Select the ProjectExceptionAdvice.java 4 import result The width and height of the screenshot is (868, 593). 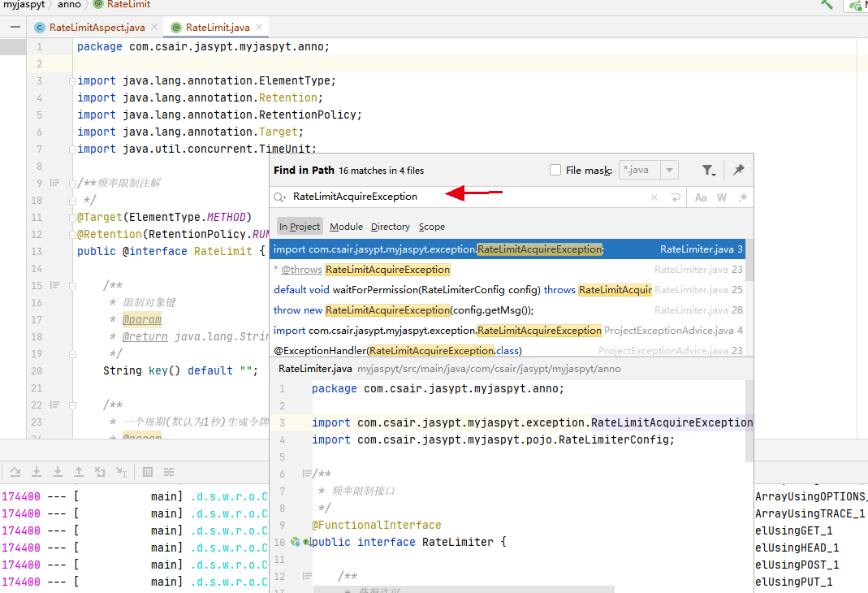[507, 331]
